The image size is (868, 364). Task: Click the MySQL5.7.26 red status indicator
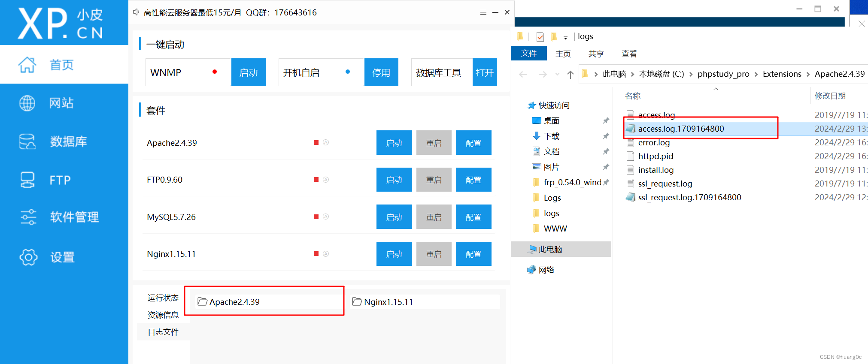(316, 217)
